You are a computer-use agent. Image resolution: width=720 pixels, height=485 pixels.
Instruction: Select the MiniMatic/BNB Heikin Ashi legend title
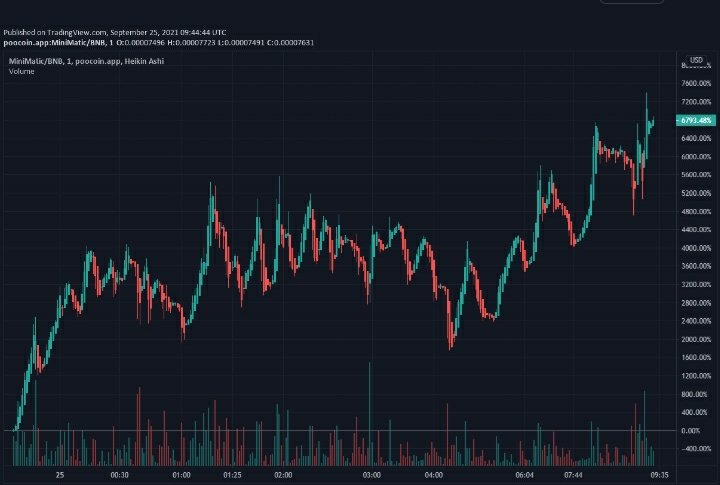point(86,61)
